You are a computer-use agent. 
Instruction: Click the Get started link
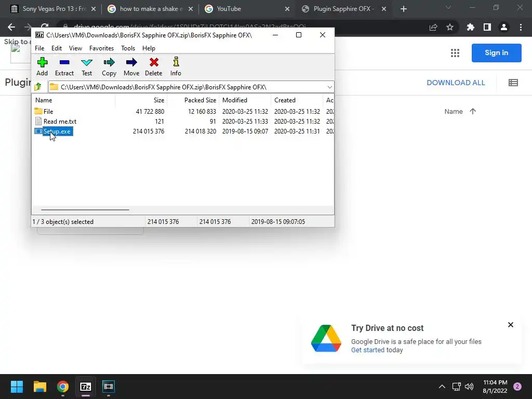click(x=367, y=350)
